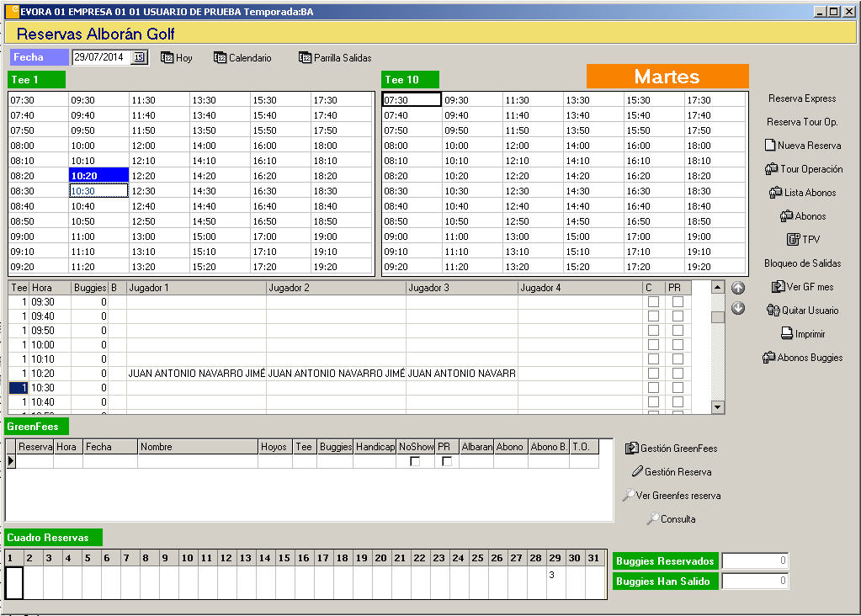The image size is (861, 616).
Task: Click Reserva Express
Action: pos(802,98)
